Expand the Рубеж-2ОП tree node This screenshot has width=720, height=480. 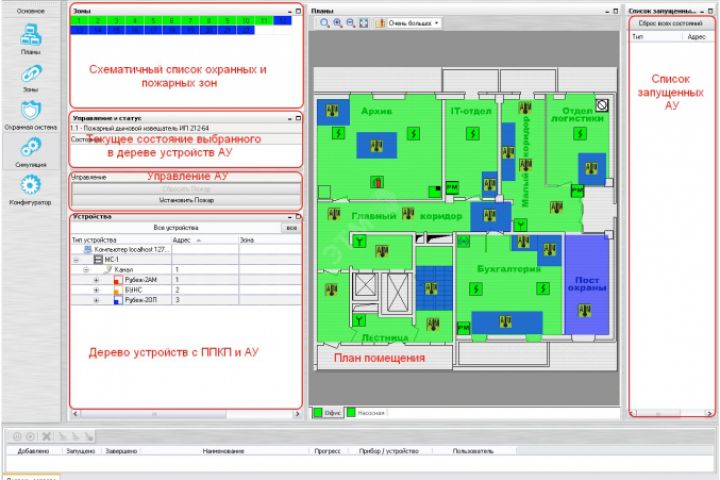pyautogui.click(x=96, y=300)
